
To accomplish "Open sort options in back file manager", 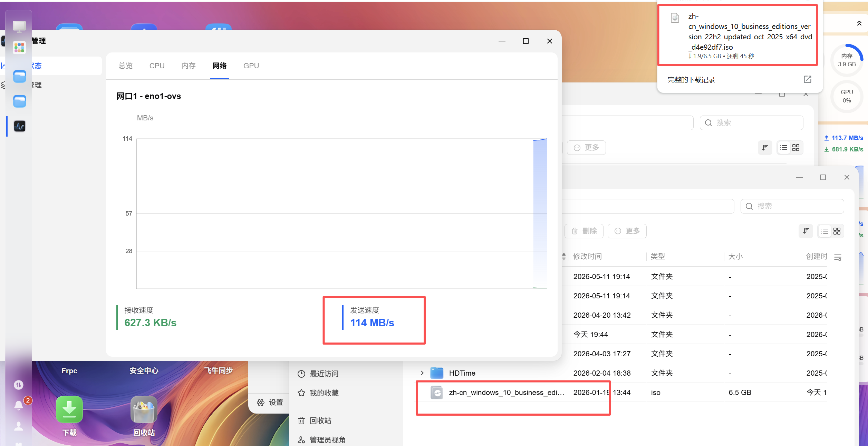I will (x=765, y=147).
